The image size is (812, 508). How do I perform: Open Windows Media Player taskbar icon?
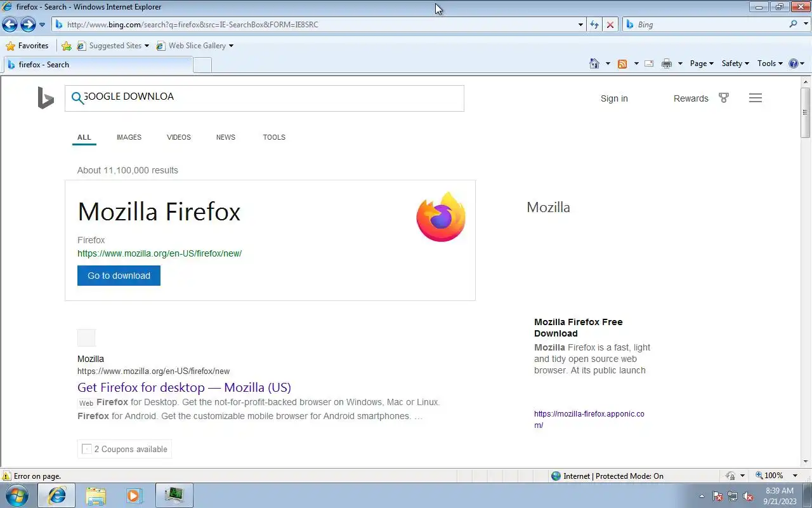click(x=134, y=495)
